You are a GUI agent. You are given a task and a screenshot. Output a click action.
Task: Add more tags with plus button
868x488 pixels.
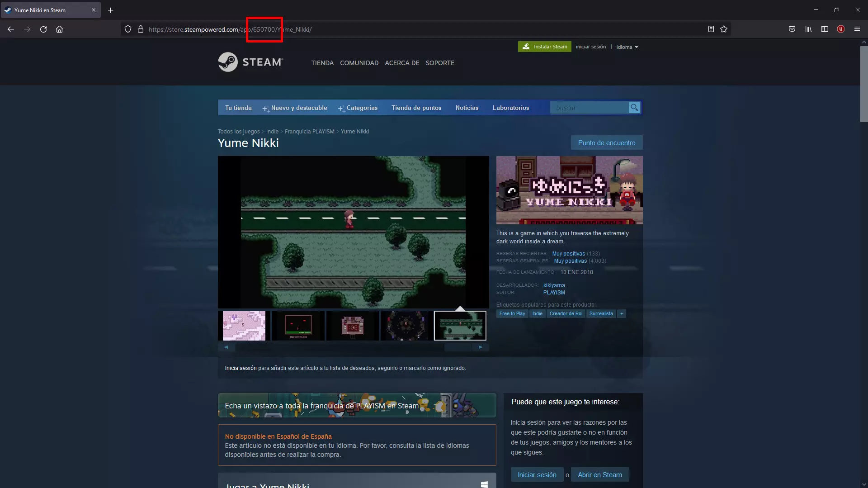point(622,313)
